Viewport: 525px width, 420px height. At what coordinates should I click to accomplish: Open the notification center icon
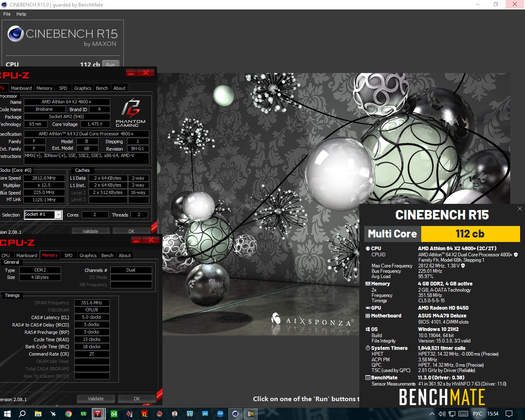pos(509,414)
